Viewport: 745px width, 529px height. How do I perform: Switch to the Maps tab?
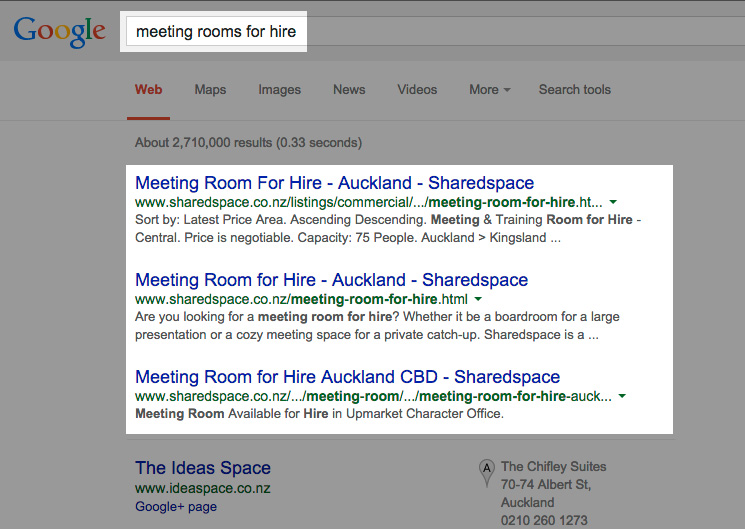(210, 89)
